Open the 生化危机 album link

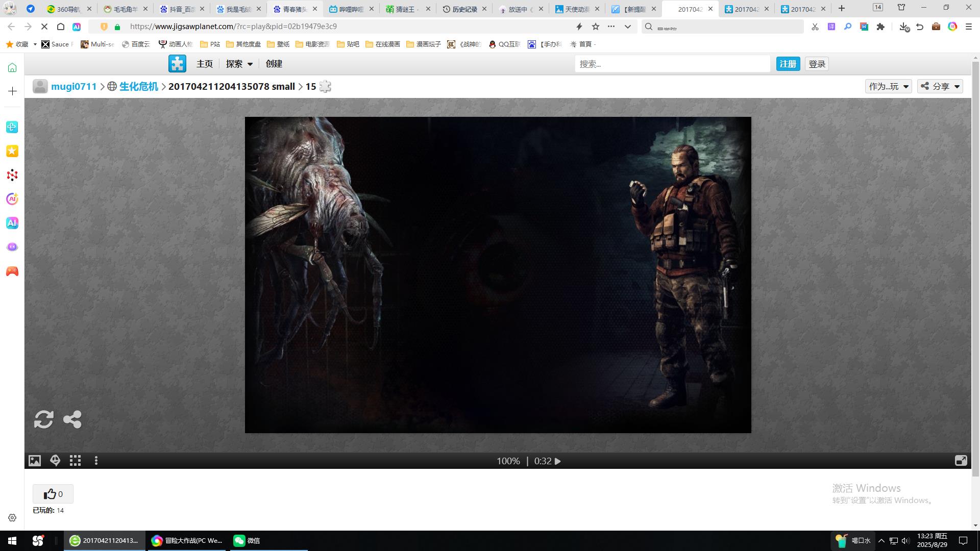coord(138,86)
